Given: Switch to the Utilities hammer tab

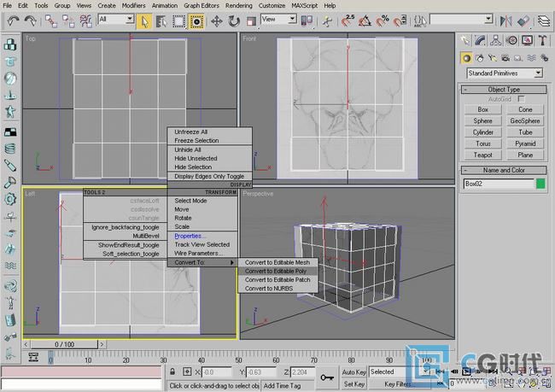Looking at the screenshot, I should [x=542, y=40].
